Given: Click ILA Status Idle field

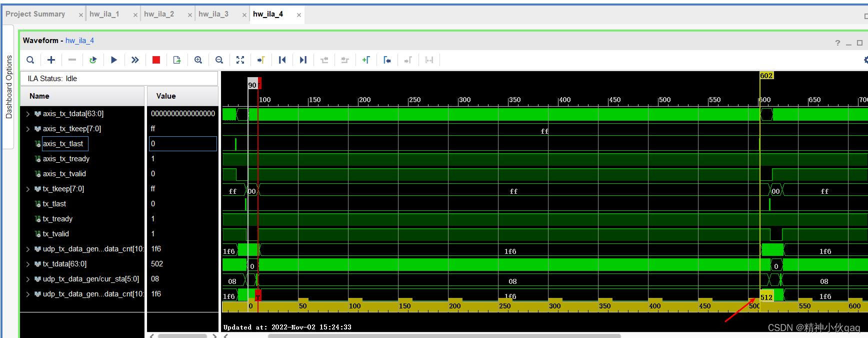Looking at the screenshot, I should (119, 79).
